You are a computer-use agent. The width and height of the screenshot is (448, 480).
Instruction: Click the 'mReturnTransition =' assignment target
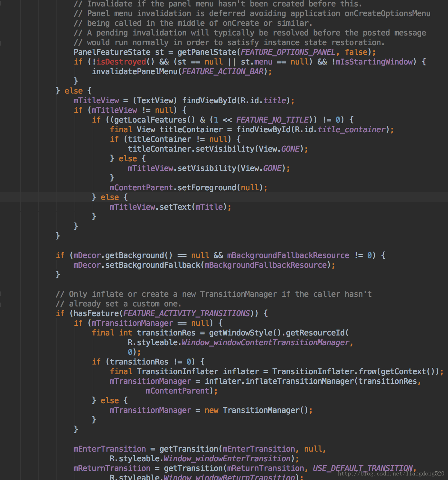click(112, 468)
